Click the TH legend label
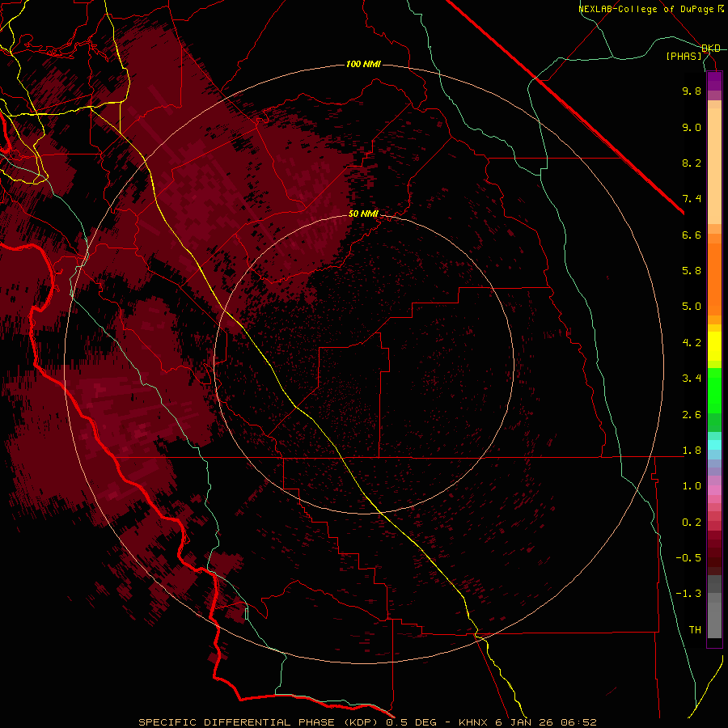Viewport: 728px width, 728px height. [x=695, y=630]
